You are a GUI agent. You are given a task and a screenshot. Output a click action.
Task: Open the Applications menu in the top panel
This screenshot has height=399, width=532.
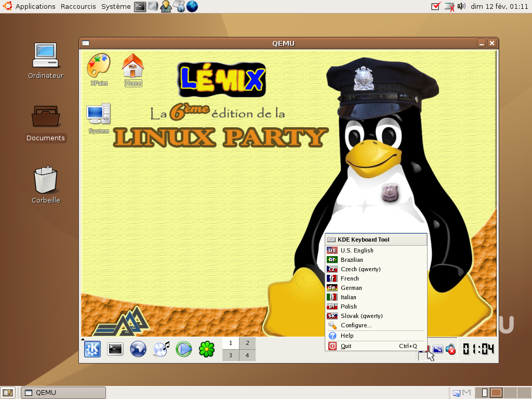[x=29, y=6]
